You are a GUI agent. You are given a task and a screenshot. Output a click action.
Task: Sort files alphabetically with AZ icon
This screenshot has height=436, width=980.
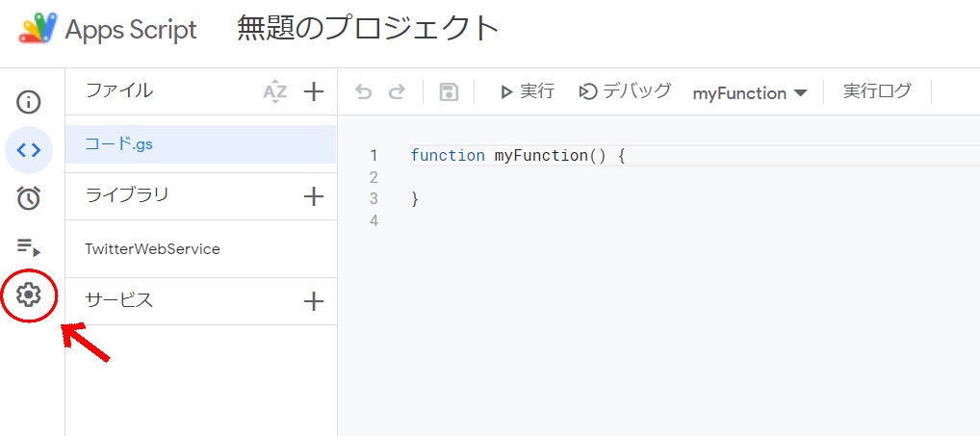coord(274,92)
